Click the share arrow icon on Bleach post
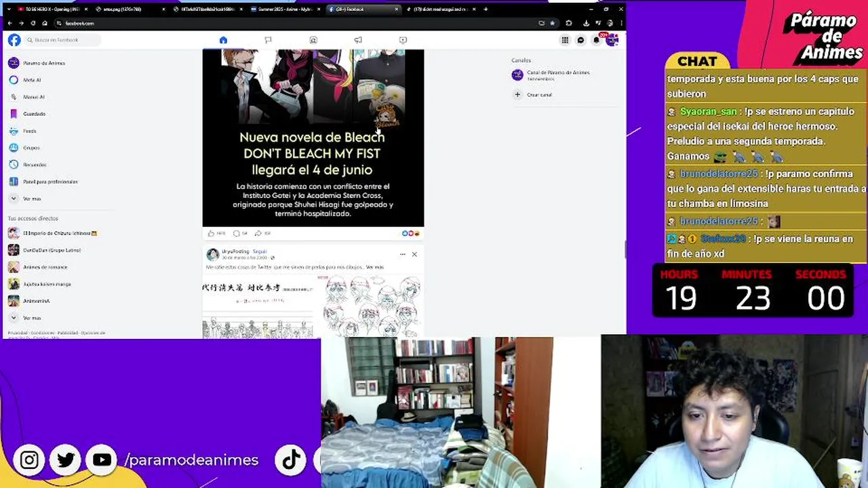Viewport: 868px width, 488px height. [x=258, y=233]
